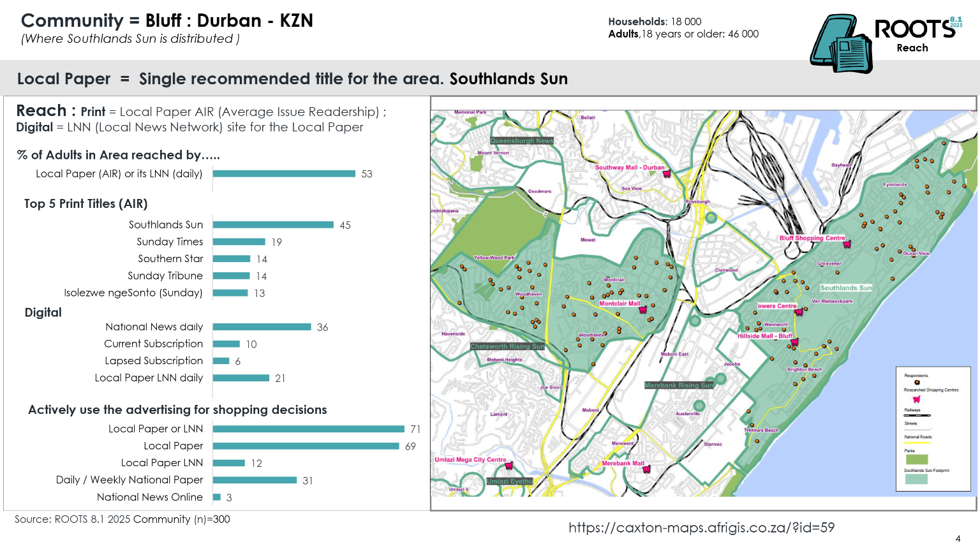This screenshot has height=551, width=980.
Task: Click the Researched Shopping Centres legend cart icon
Action: [917, 399]
